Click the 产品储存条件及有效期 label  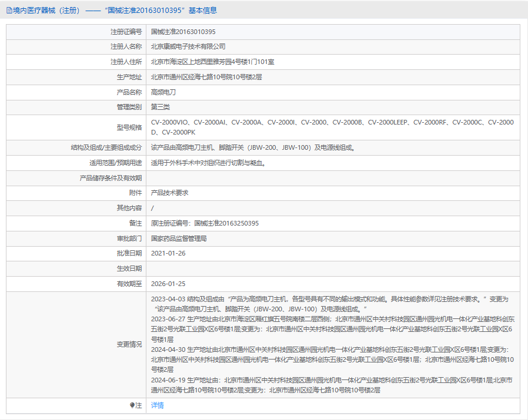pyautogui.click(x=111, y=178)
